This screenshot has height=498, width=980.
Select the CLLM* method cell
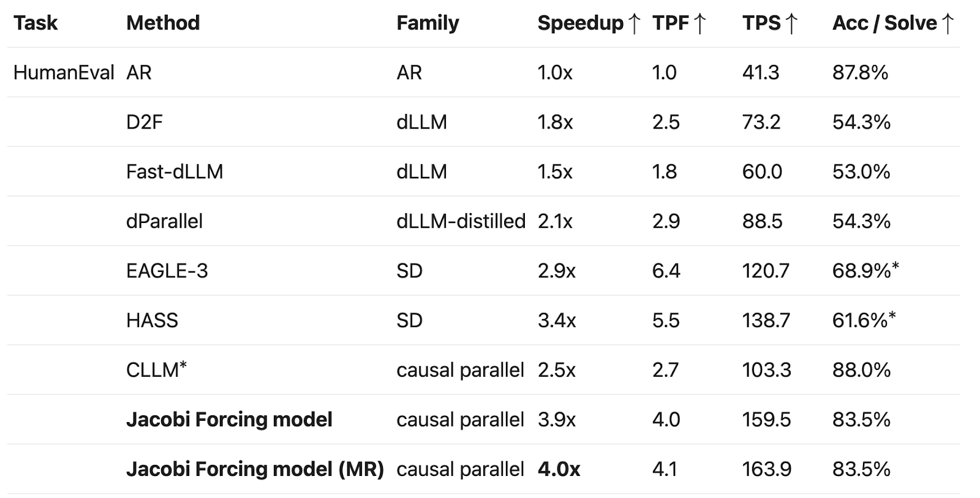tap(156, 370)
